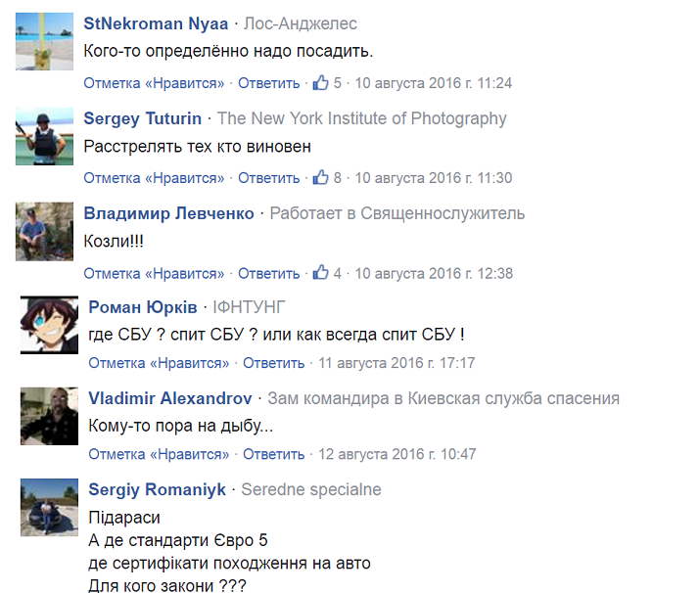Reply to Vladimir Alexandrov's comment

pyautogui.click(x=273, y=454)
